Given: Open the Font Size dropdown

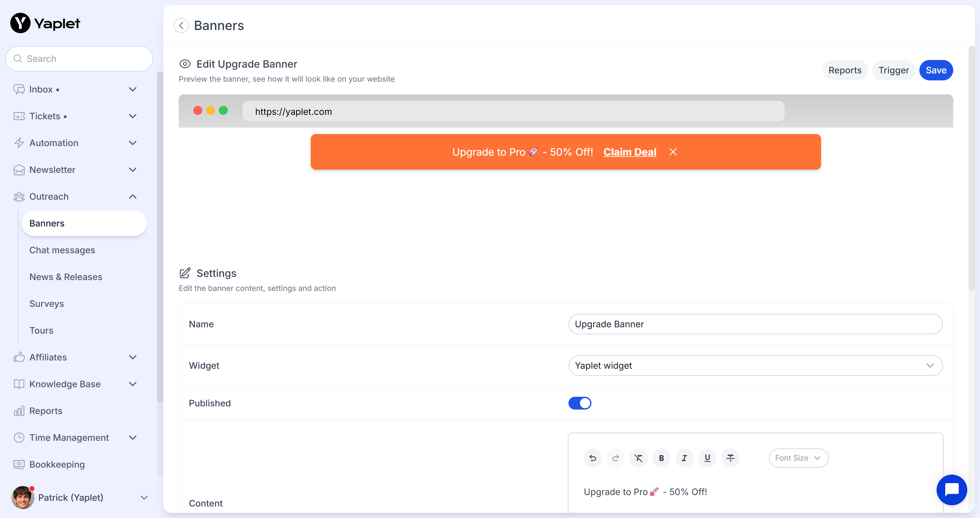Looking at the screenshot, I should pos(798,458).
